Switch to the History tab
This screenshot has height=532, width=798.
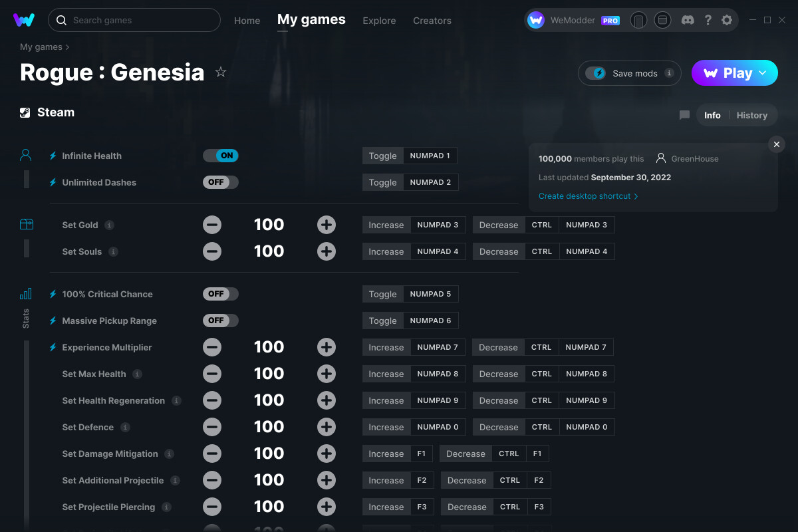[751, 114]
